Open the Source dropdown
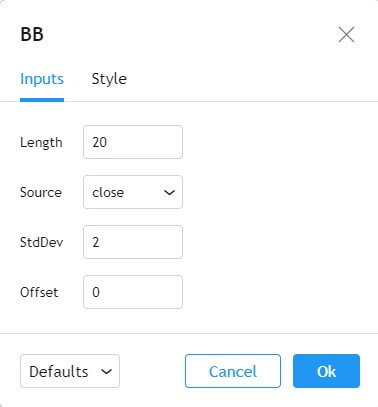The width and height of the screenshot is (378, 407). click(133, 192)
